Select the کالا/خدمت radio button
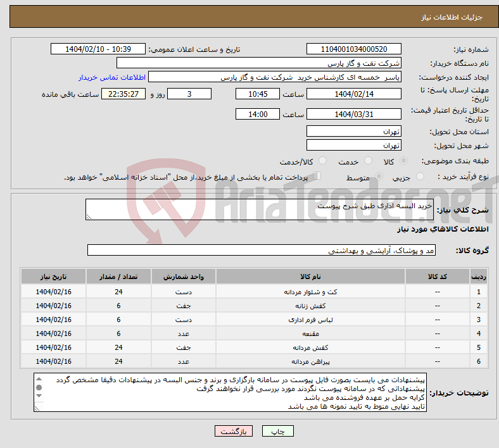The image size is (499, 448). pos(323,161)
